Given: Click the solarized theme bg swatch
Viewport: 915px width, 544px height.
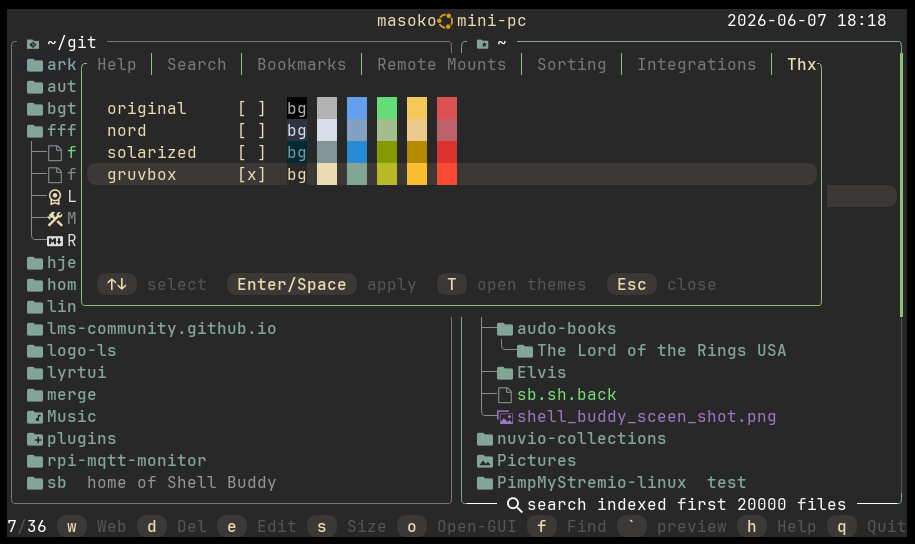Looking at the screenshot, I should pyautogui.click(x=296, y=152).
